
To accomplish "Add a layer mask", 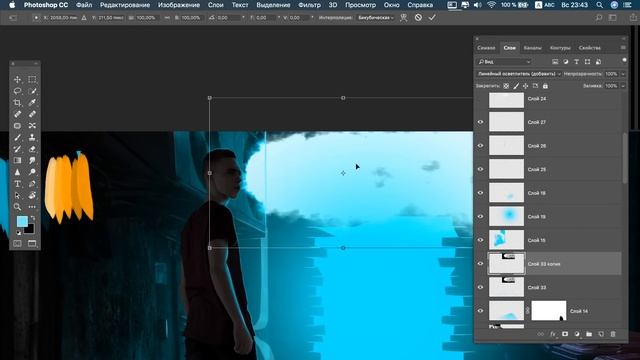I will coord(565,334).
